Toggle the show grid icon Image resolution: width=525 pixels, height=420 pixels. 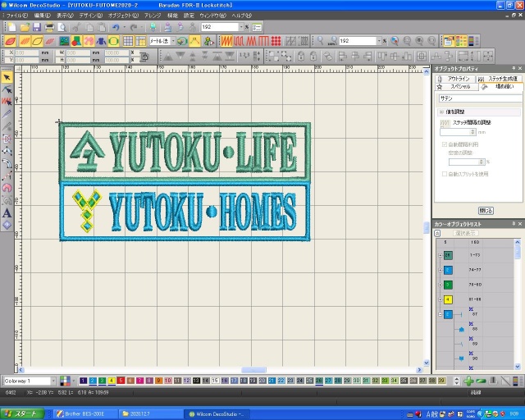point(128,41)
